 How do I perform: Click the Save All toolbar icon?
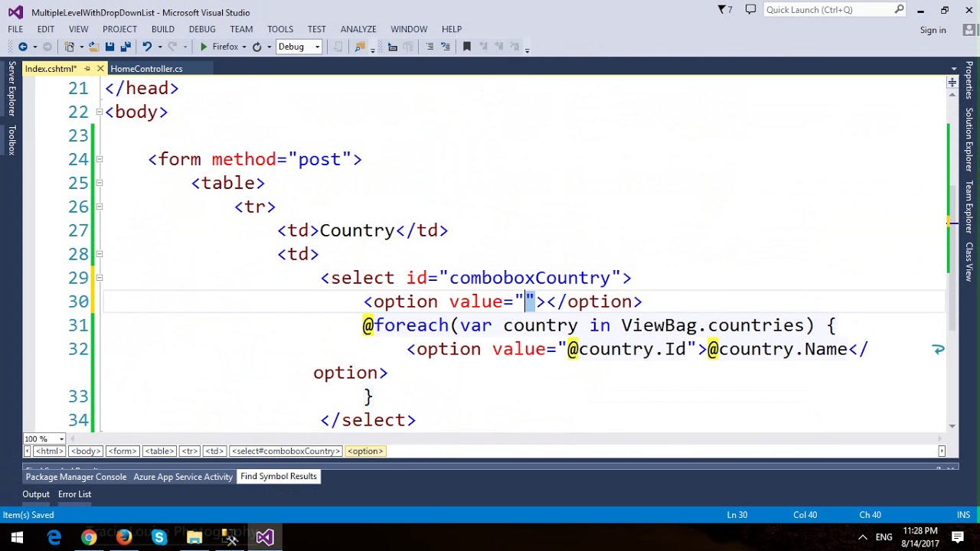126,47
